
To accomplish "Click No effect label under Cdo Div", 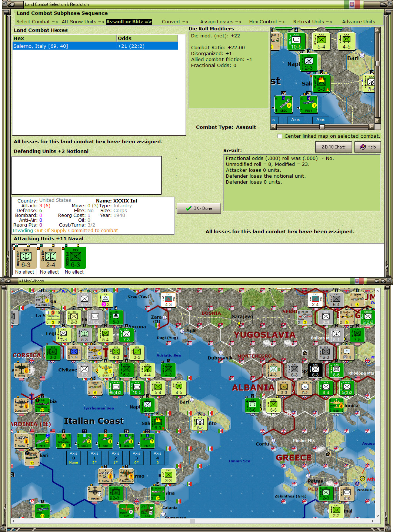I will [x=50, y=272].
